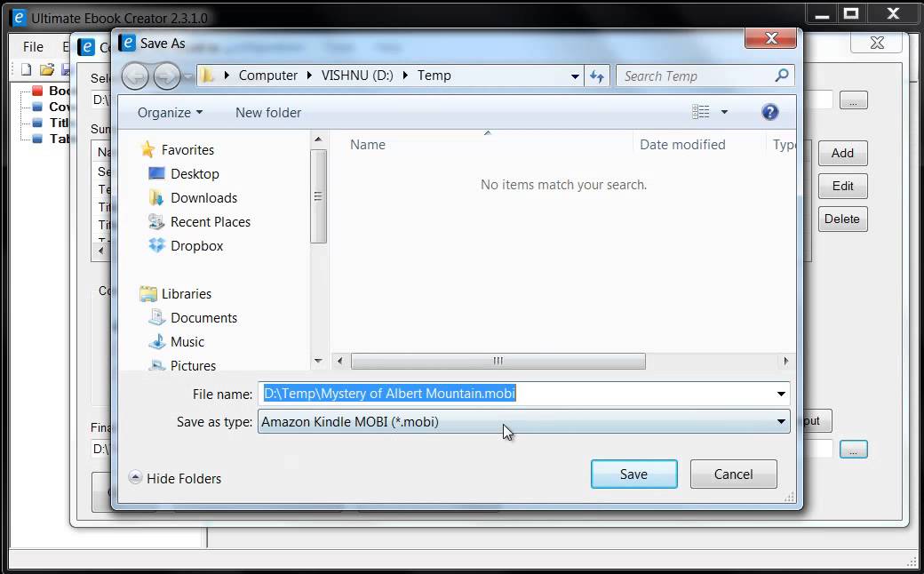Image resolution: width=924 pixels, height=574 pixels.
Task: Open Dropbox in the navigation pane
Action: (197, 246)
